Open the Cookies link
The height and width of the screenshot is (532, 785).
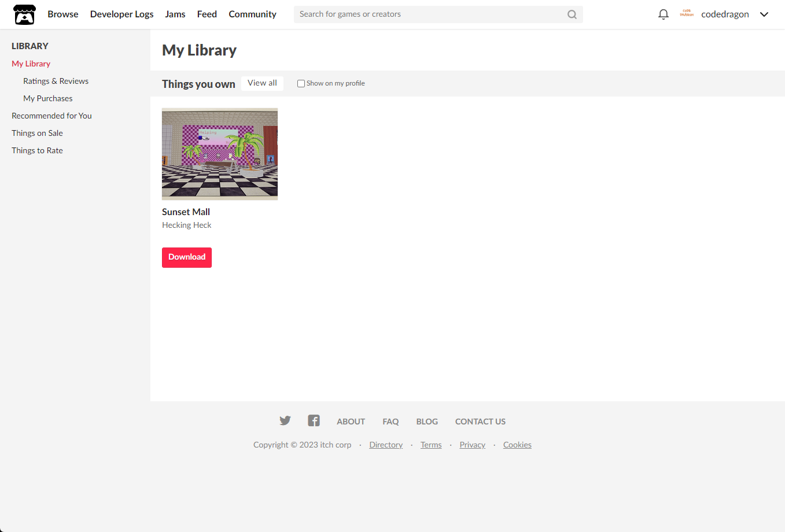(517, 445)
